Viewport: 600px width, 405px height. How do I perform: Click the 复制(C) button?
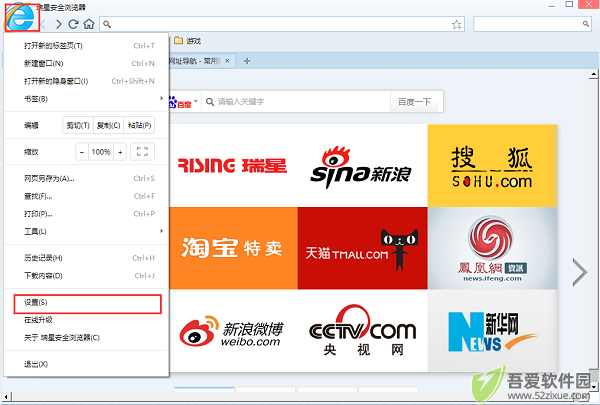coord(109,125)
